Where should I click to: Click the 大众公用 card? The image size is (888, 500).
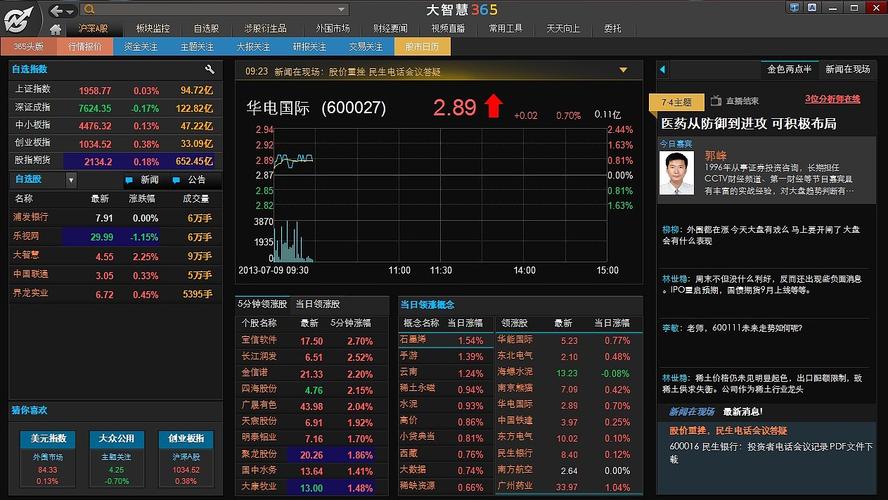[x=117, y=459]
